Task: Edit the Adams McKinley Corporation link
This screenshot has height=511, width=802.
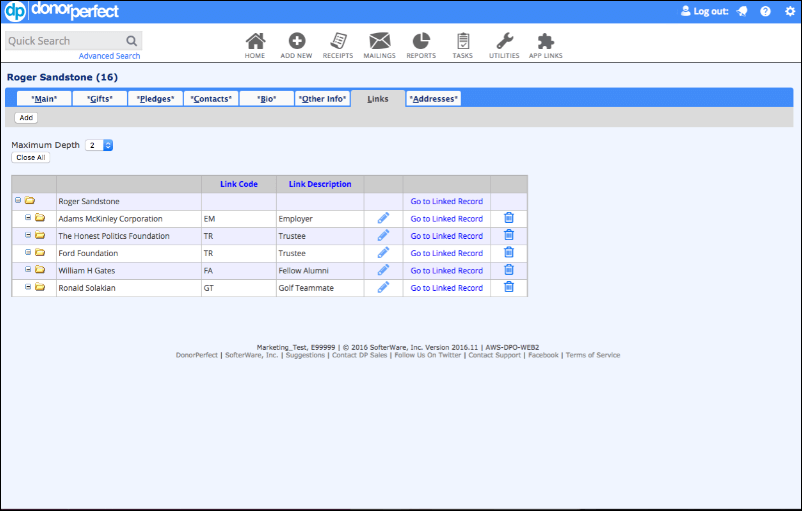Action: pyautogui.click(x=383, y=218)
